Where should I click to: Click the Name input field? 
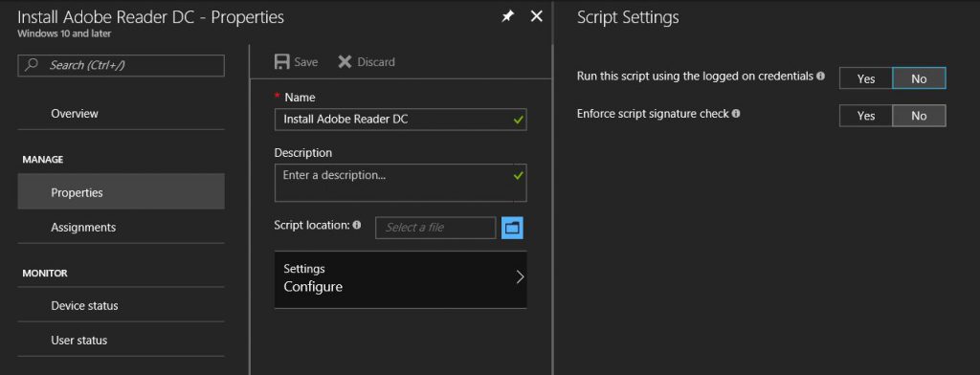(x=400, y=120)
